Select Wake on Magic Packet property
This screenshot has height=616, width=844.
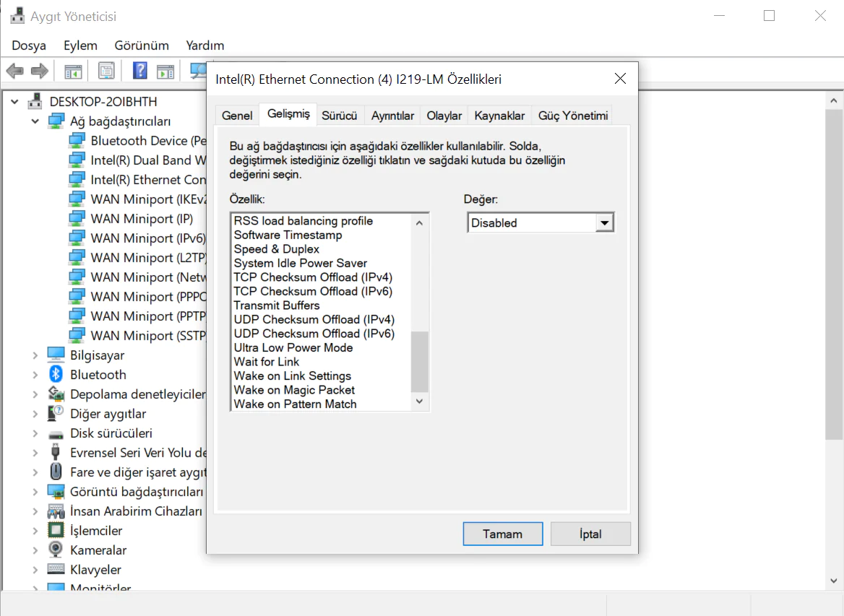pyautogui.click(x=294, y=390)
